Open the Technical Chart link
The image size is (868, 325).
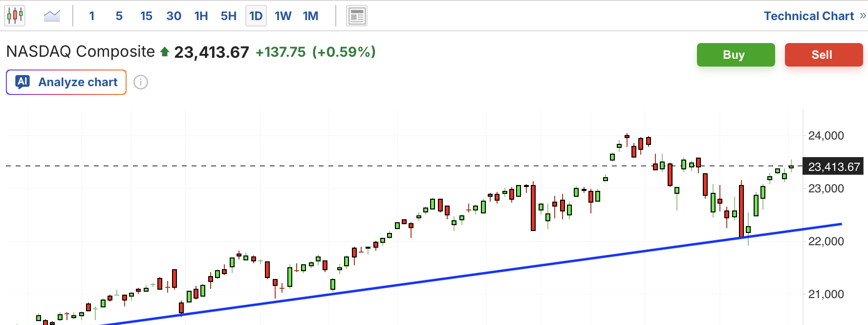[808, 16]
